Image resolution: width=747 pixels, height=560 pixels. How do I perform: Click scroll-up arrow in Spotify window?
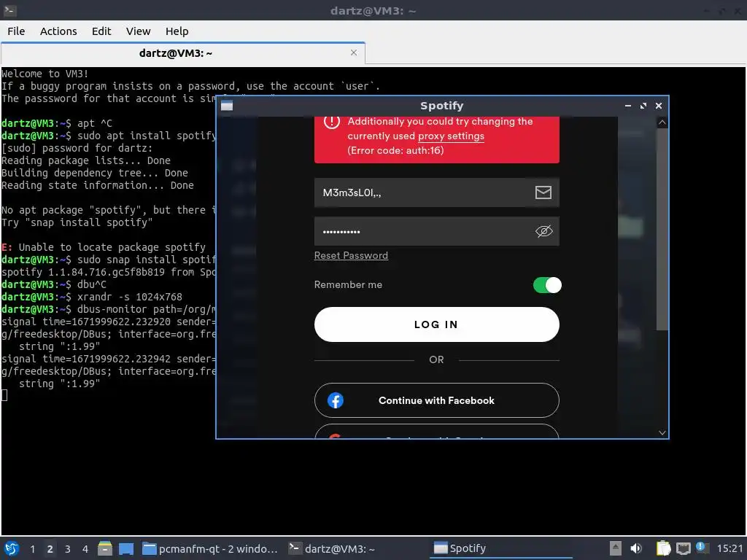pos(662,122)
